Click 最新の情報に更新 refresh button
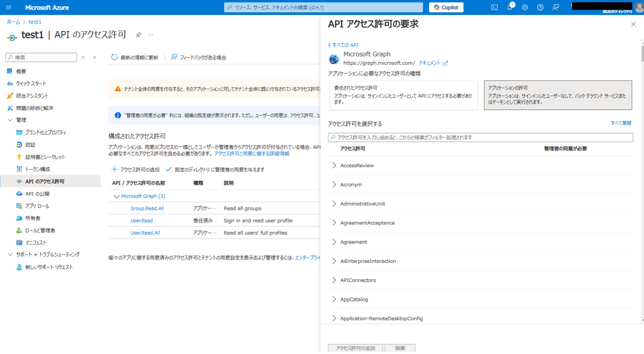The height and width of the screenshot is (354, 644). (x=135, y=57)
